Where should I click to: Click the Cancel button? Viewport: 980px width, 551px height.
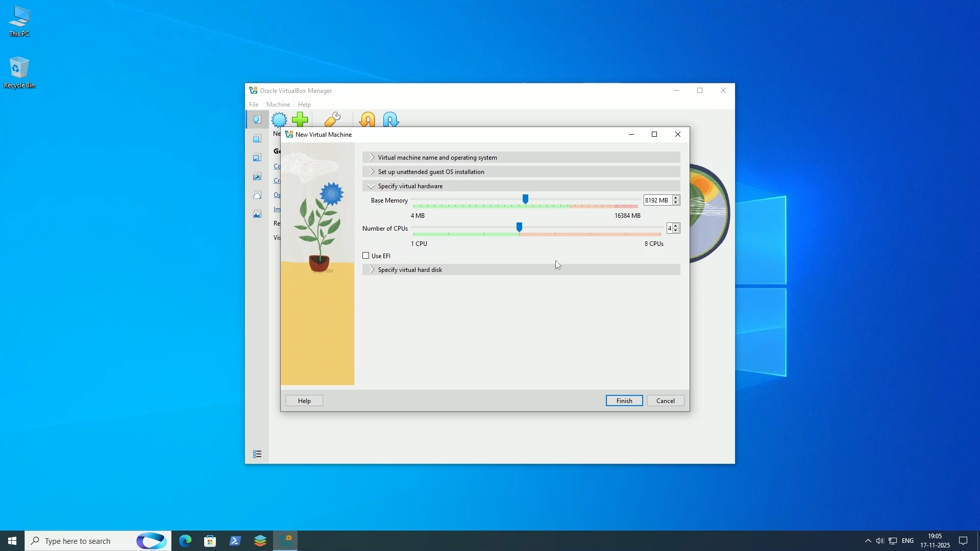click(x=666, y=400)
